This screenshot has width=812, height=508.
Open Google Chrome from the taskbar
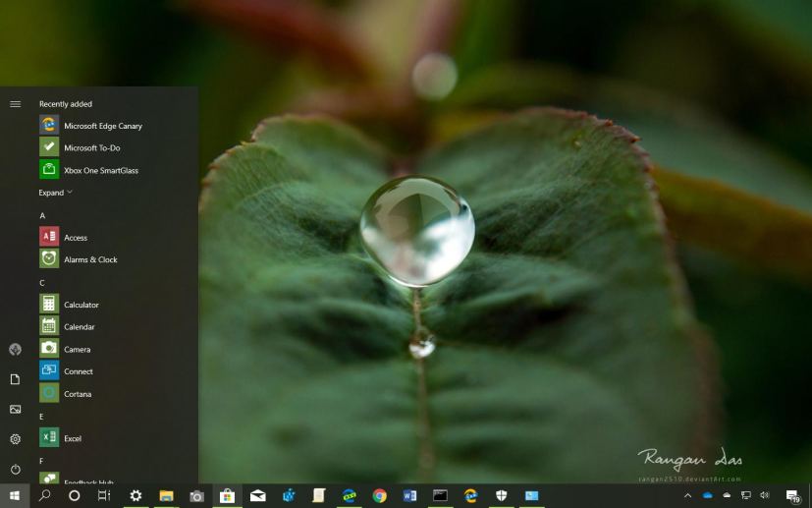(379, 496)
